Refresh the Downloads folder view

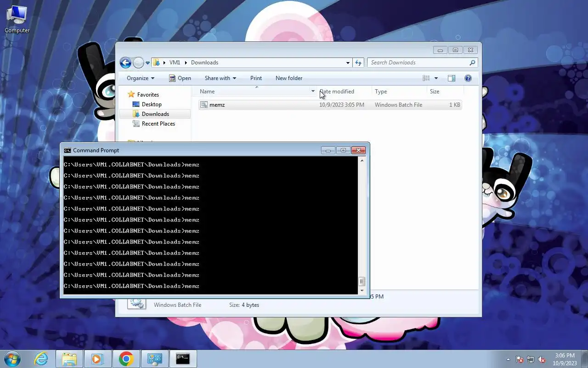359,63
